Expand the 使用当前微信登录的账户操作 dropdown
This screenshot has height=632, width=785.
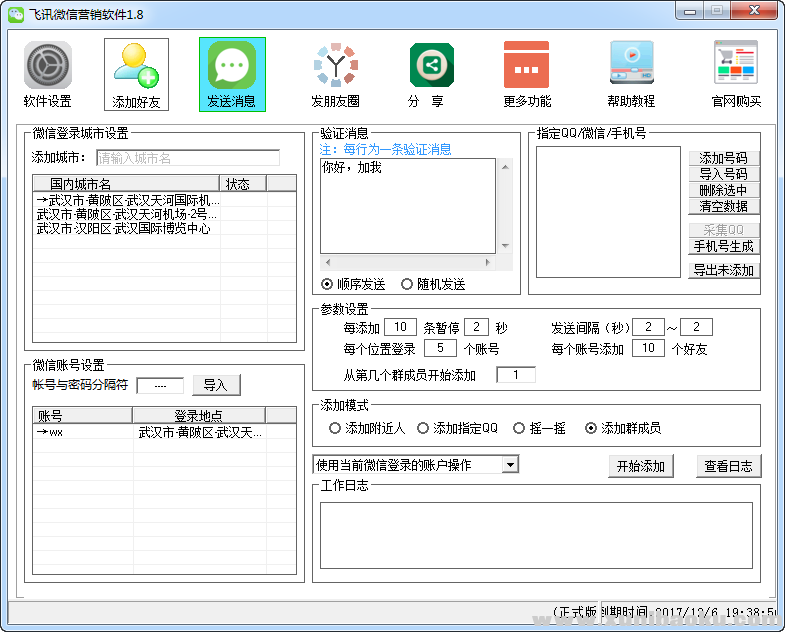click(510, 465)
